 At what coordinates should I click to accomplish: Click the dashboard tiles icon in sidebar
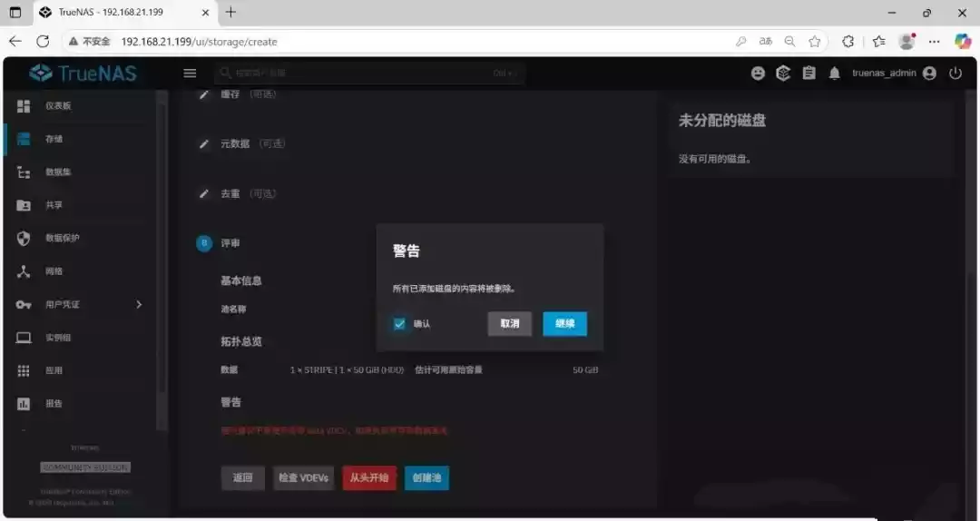[x=24, y=105]
